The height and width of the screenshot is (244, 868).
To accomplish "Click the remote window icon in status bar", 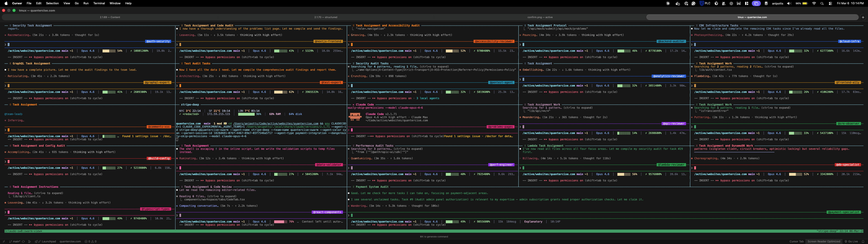I will pyautogui.click(x=4, y=241).
